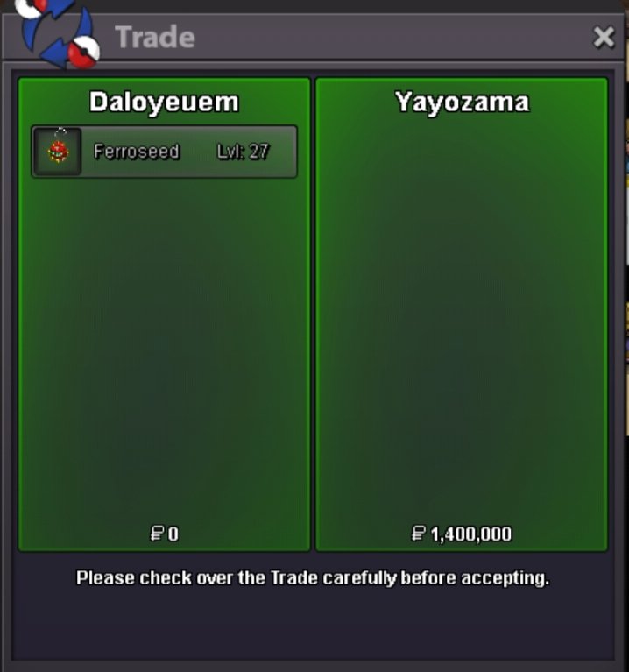
Task: Click the Daloyeuem player name
Action: [x=164, y=103]
